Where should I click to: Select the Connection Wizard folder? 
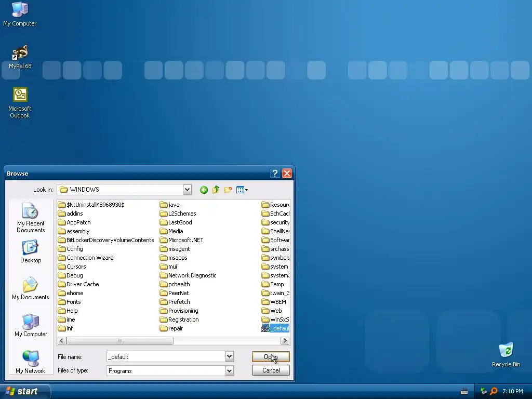click(86, 258)
